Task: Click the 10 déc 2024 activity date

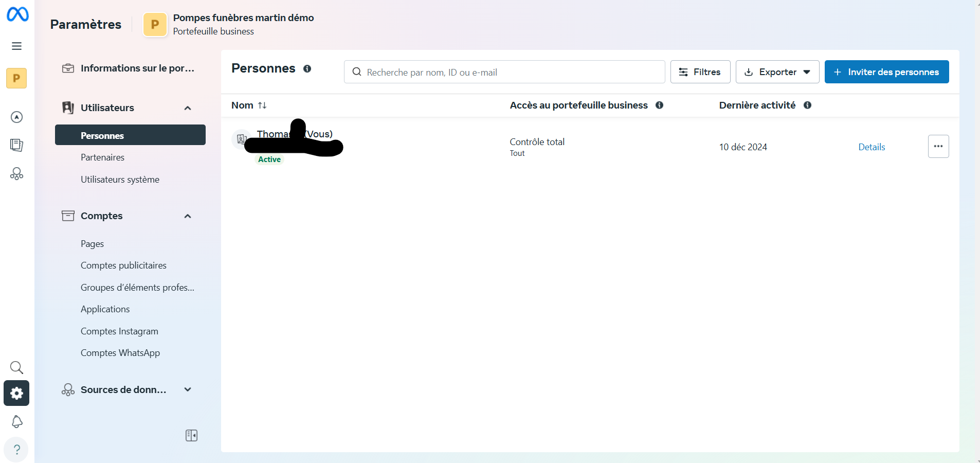Action: [x=743, y=147]
